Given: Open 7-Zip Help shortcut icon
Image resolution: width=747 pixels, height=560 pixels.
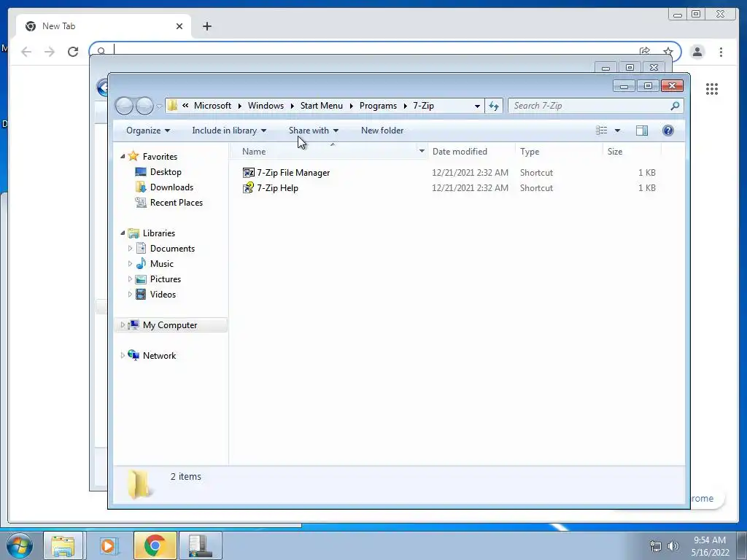Looking at the screenshot, I should point(248,187).
